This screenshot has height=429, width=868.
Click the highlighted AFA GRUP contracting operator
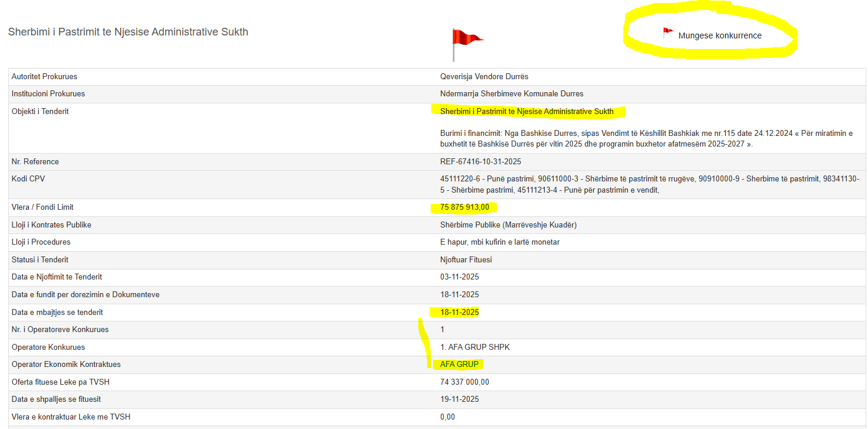click(x=459, y=364)
